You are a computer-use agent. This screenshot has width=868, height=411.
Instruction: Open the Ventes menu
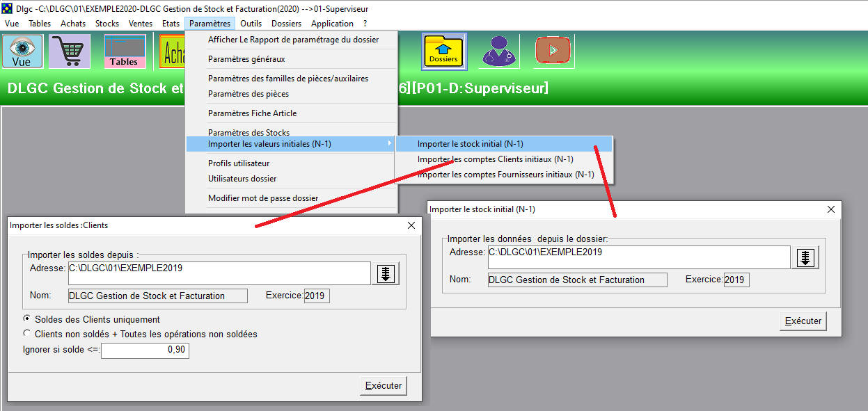(x=141, y=23)
